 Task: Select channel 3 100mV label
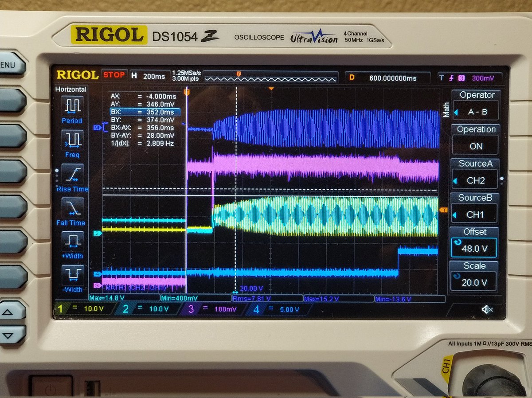(214, 309)
